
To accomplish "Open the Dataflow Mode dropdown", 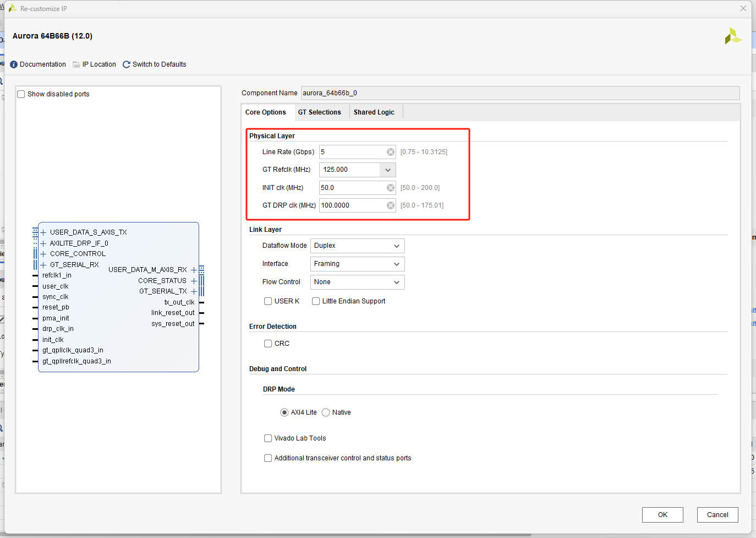I will pyautogui.click(x=358, y=246).
